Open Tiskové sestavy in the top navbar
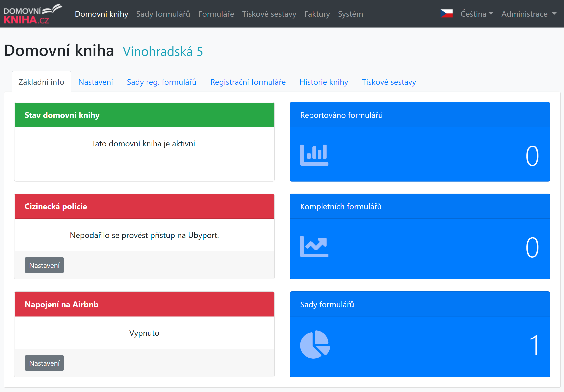The image size is (564, 392). click(269, 14)
